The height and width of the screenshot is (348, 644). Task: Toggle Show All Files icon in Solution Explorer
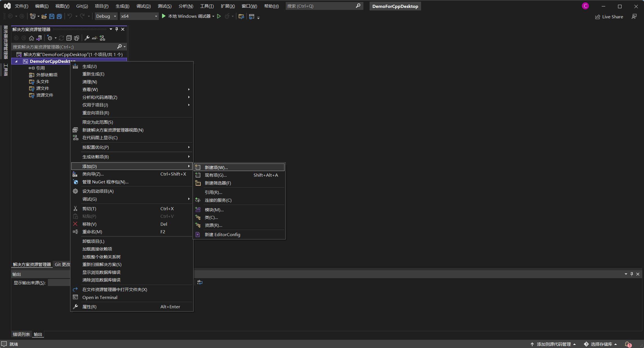pos(77,38)
